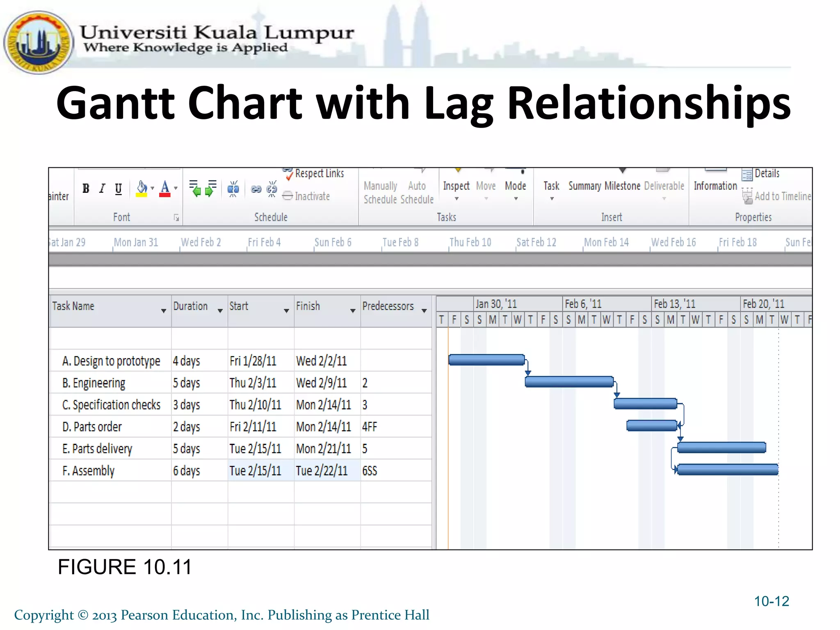Viewport: 840px width, 630px height.
Task: Select task 'A. Design to prototype'
Action: coord(111,361)
